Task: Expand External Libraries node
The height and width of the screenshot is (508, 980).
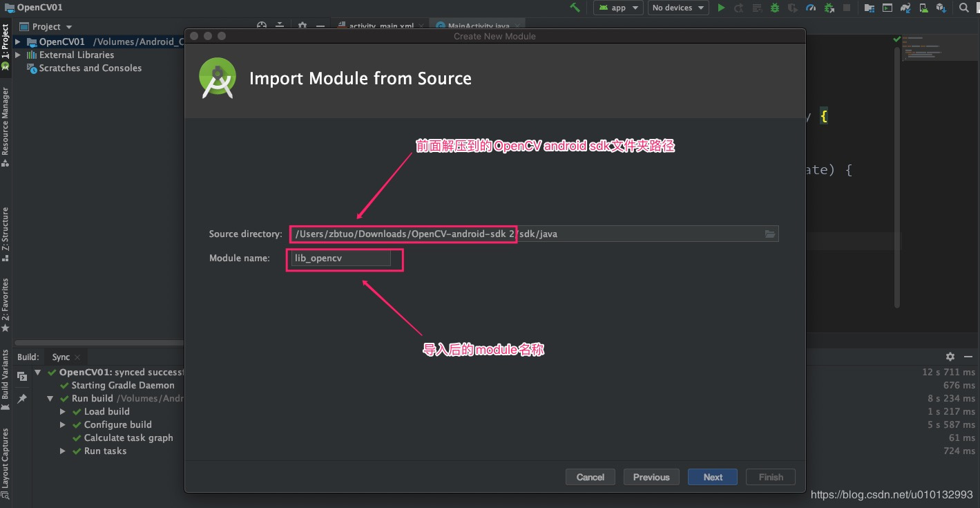Action: click(19, 55)
